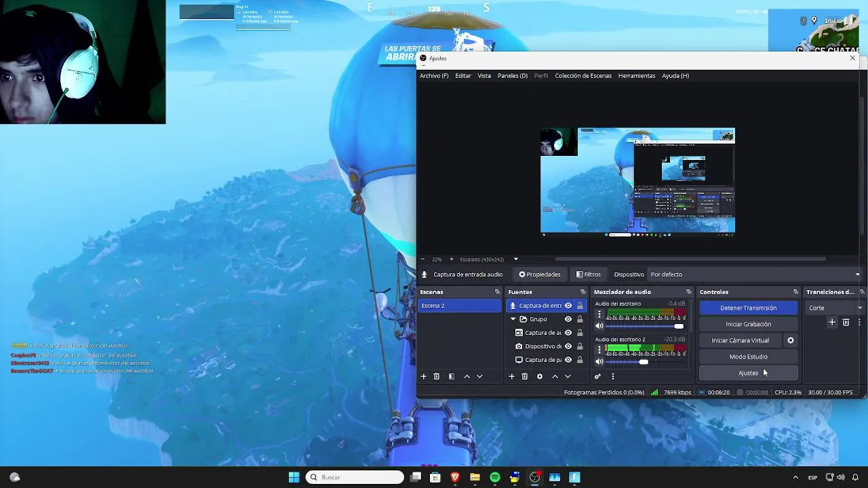Zoom out preview with minus icon
Screen dimensions: 868x488
point(422,259)
